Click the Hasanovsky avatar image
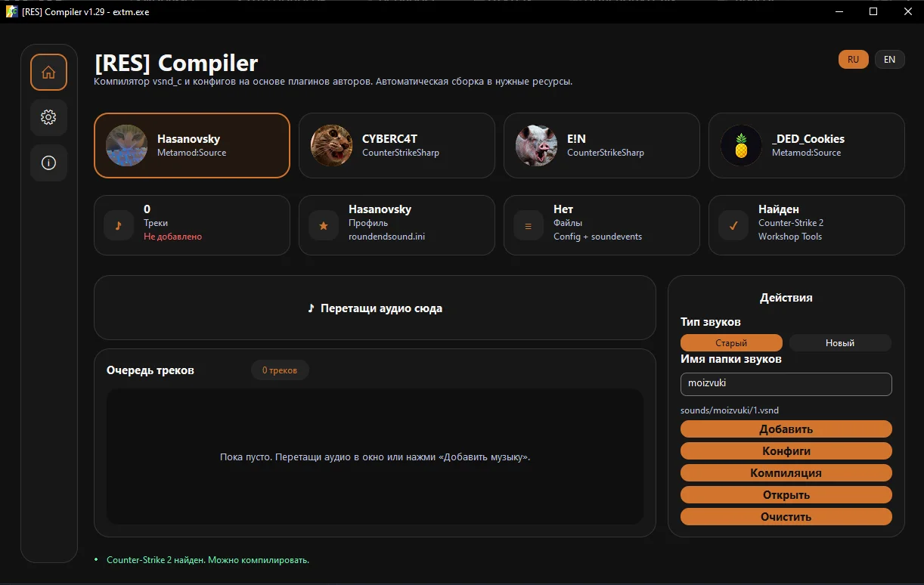 (126, 145)
